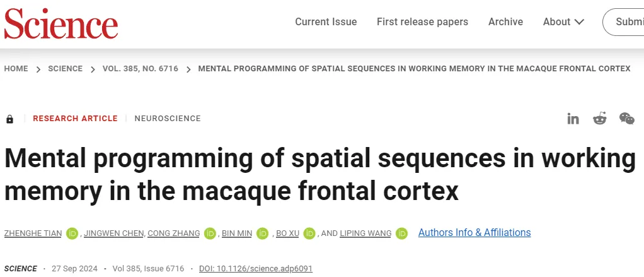The height and width of the screenshot is (277, 644).
Task: Open Current Issue menu item
Action: point(326,22)
